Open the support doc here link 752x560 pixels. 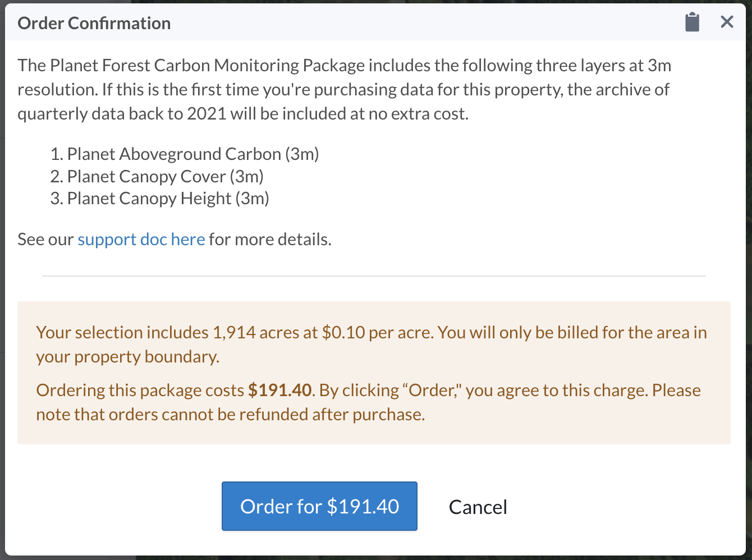point(141,240)
